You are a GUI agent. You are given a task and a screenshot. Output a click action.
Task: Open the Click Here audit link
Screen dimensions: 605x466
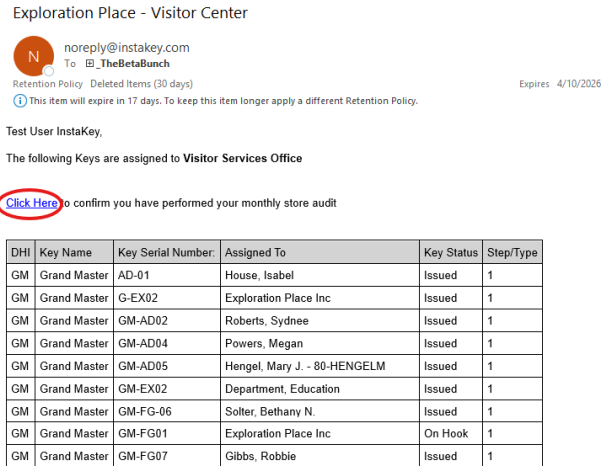click(x=32, y=203)
